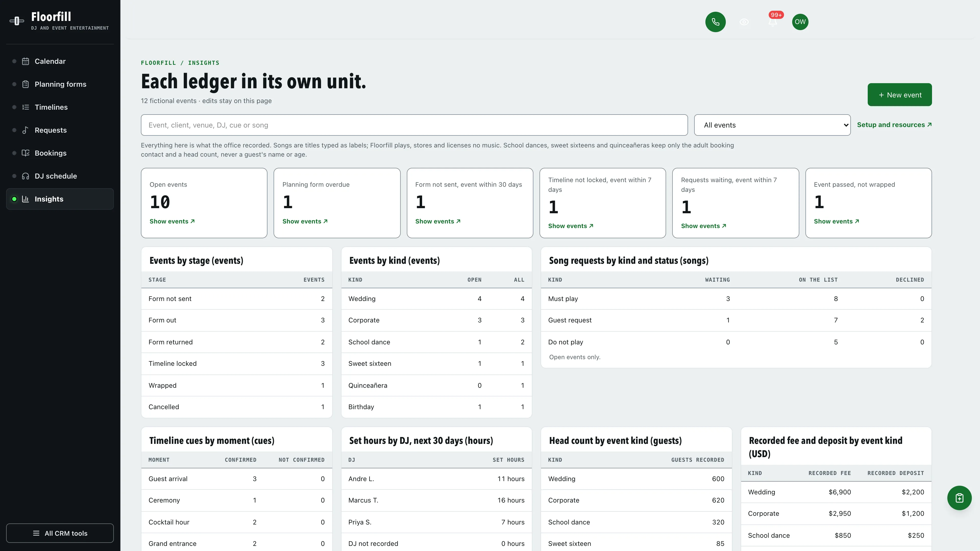Image resolution: width=980 pixels, height=551 pixels.
Task: Click the FLOORFILL breadcrumb
Action: 158,63
